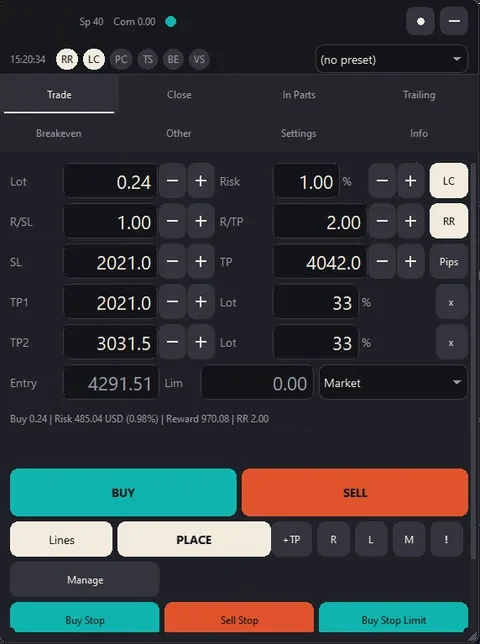Open the Info tab
The image size is (480, 644).
coord(419,133)
